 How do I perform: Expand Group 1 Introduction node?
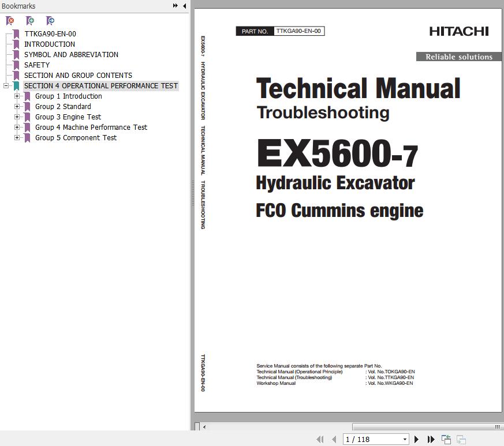pos(17,96)
